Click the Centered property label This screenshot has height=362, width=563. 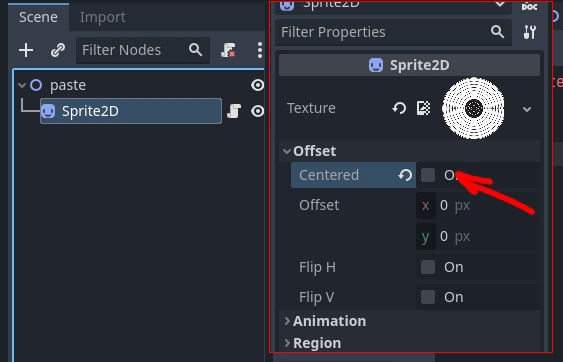(329, 175)
